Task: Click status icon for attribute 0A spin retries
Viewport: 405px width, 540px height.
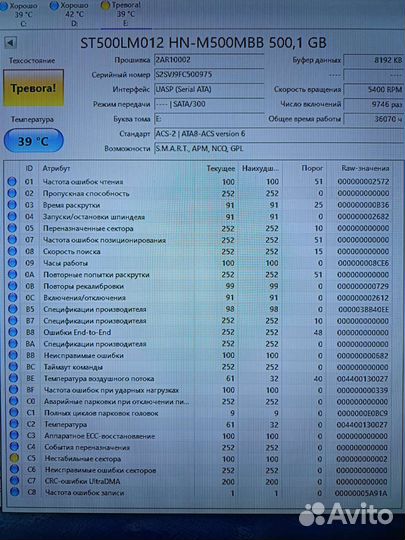Action: pos(12,274)
